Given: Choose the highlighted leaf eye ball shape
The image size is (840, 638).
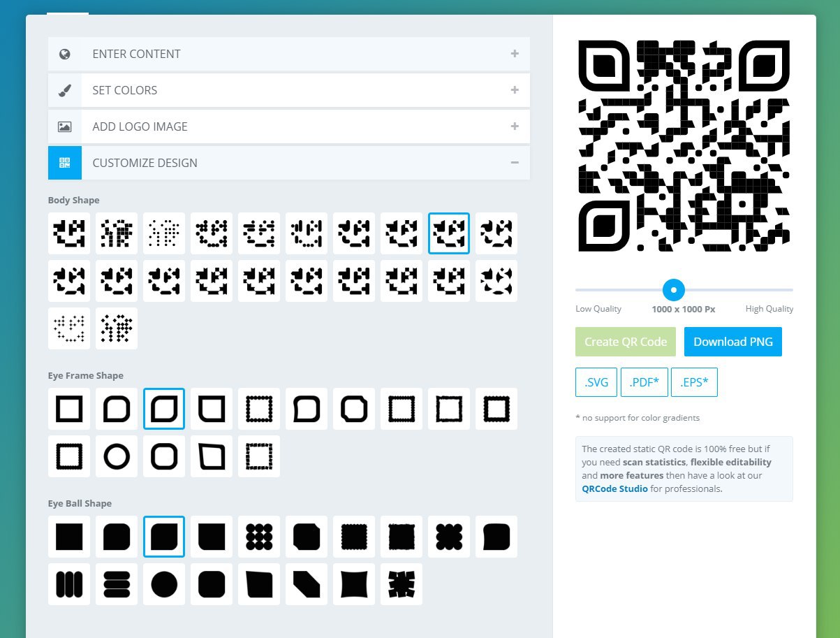Looking at the screenshot, I should coord(164,537).
